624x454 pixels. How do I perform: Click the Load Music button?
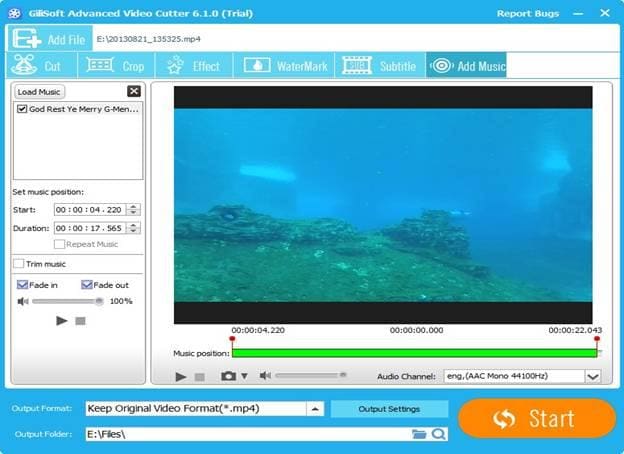point(39,92)
